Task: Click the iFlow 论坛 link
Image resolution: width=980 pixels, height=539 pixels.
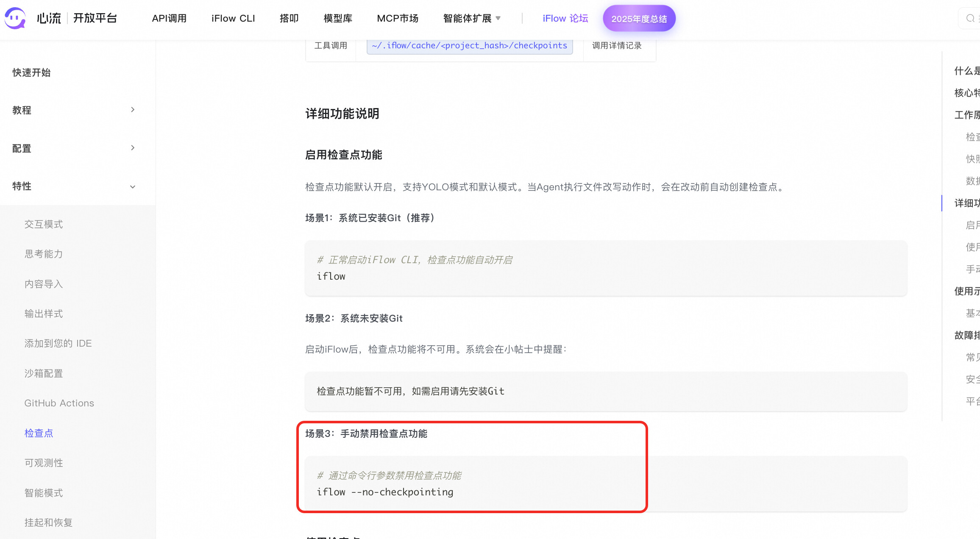Action: point(565,18)
